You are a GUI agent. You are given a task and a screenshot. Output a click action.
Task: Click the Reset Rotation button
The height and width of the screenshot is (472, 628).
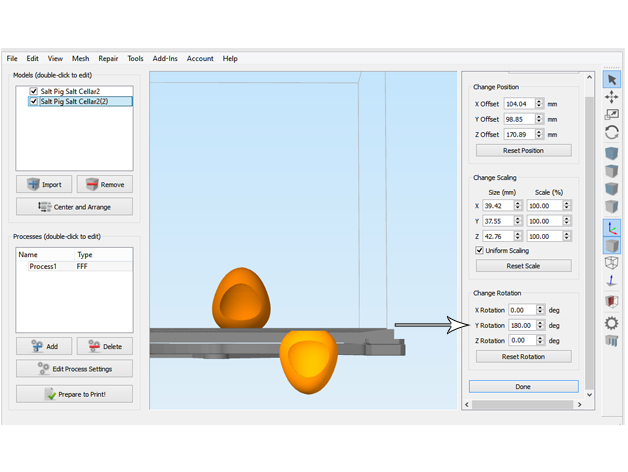tap(523, 356)
